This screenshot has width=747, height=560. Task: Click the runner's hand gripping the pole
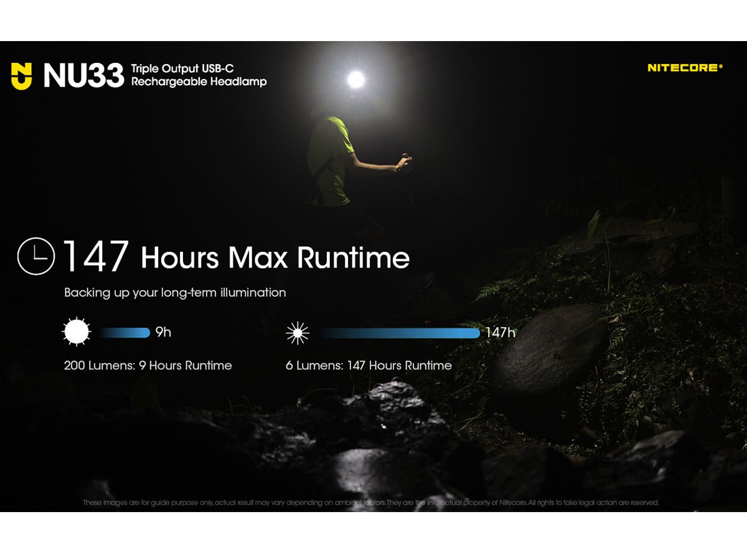[x=403, y=162]
